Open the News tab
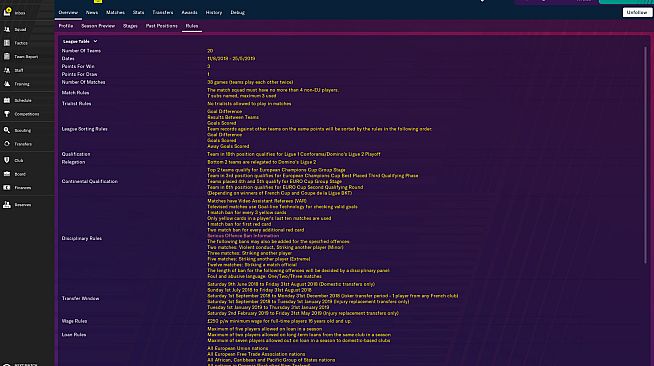The height and width of the screenshot is (366, 654). pos(92,13)
